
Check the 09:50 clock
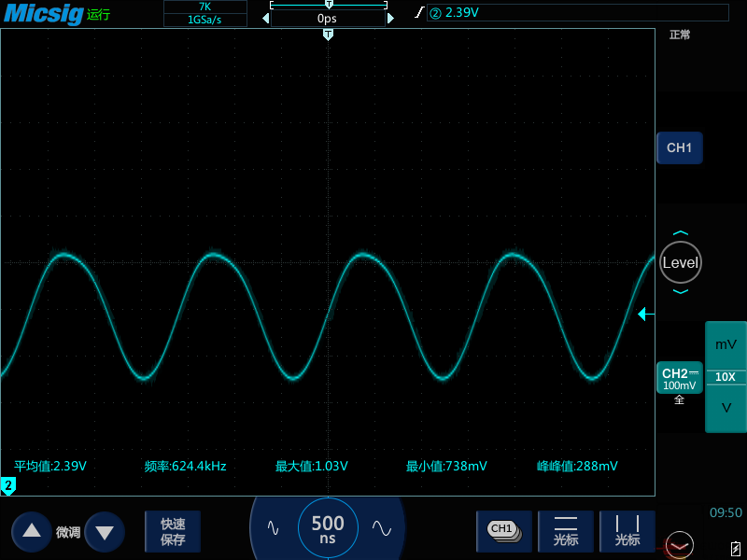tap(726, 512)
